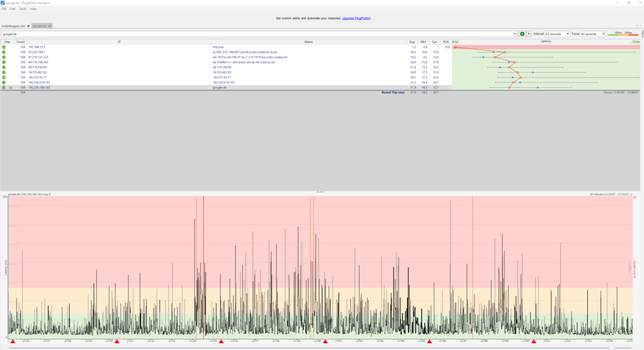Click the unity-media.net hop name
Viewport: 644px width, 350px height.
pos(250,57)
